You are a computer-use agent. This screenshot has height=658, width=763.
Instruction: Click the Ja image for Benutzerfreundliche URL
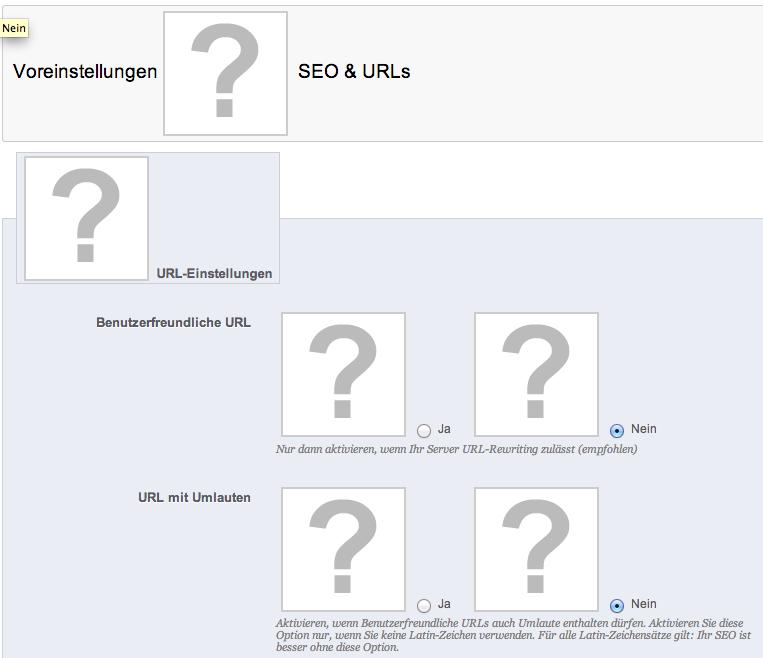[343, 374]
